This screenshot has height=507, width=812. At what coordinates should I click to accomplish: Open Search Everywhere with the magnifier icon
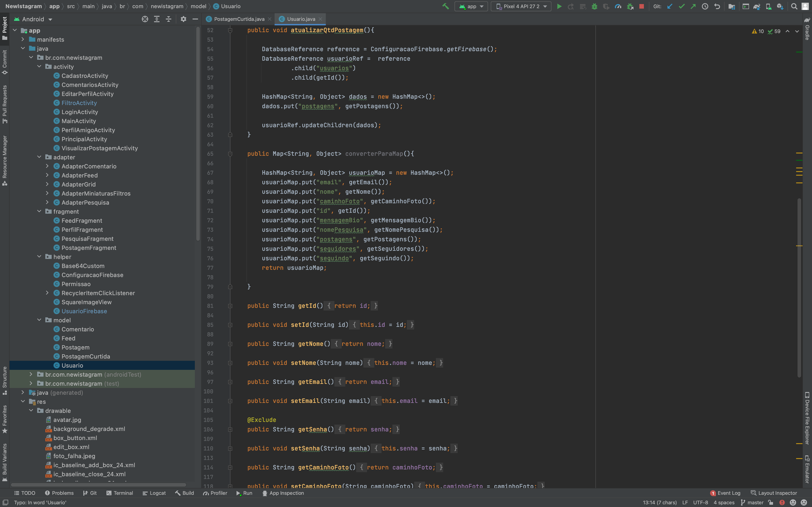794,6
